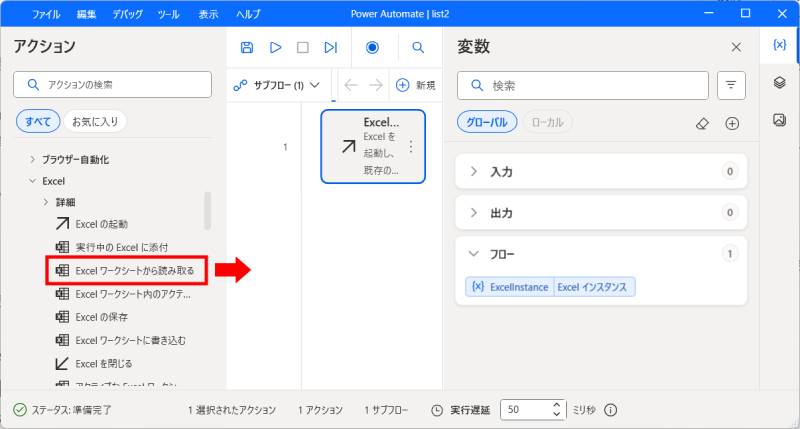Open the 表示 menu
This screenshot has height=429, width=800.
tap(208, 14)
